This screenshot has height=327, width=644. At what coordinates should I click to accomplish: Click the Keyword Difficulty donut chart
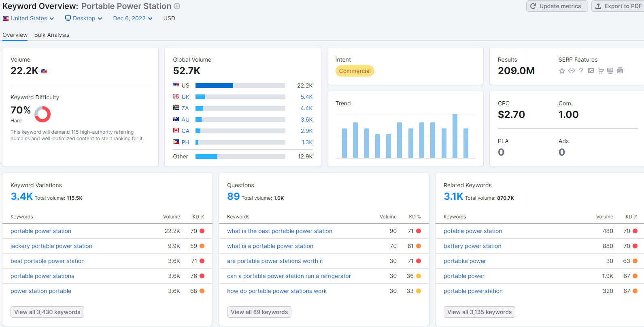[43, 114]
